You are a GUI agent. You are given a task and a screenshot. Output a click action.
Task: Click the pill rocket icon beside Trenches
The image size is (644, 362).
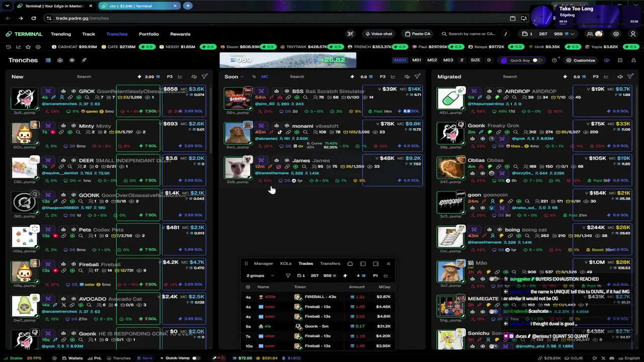point(84,60)
